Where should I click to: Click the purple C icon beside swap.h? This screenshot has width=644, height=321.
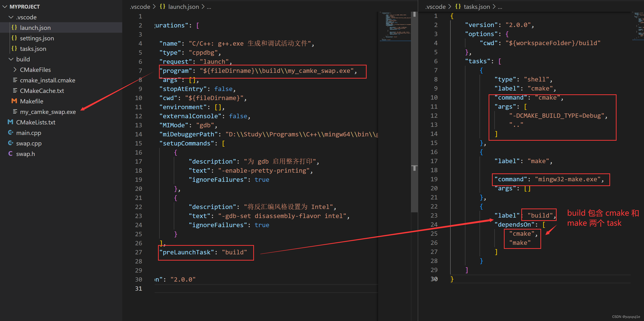pos(11,154)
